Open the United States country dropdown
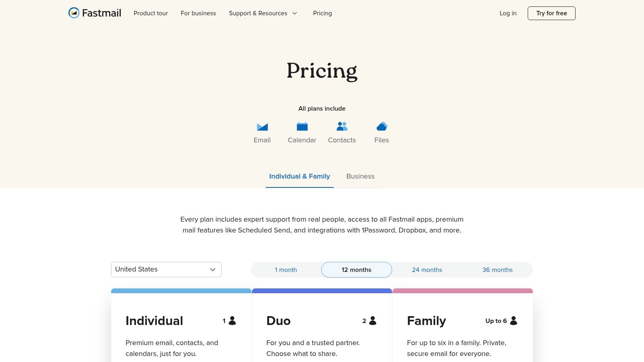Image resolution: width=644 pixels, height=362 pixels. (166, 269)
